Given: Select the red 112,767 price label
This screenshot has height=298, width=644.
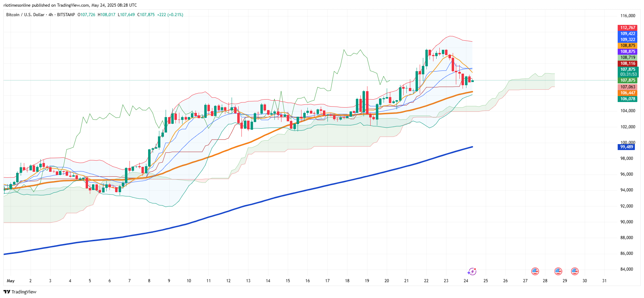Looking at the screenshot, I should (628, 28).
